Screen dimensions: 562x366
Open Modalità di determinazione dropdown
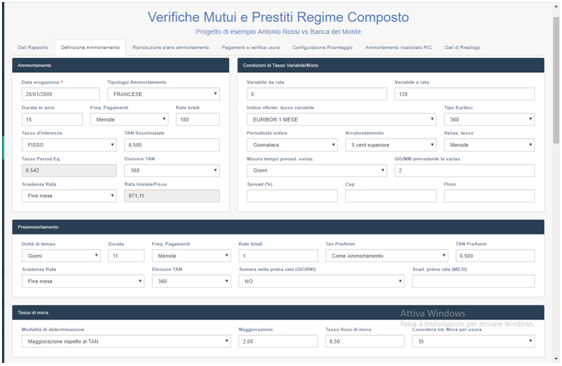126,341
